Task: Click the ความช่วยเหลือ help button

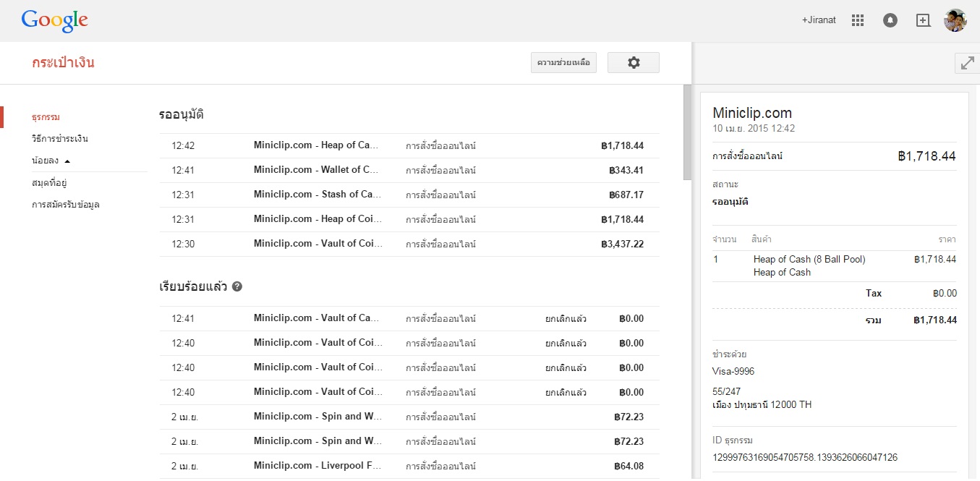Action: pos(563,63)
